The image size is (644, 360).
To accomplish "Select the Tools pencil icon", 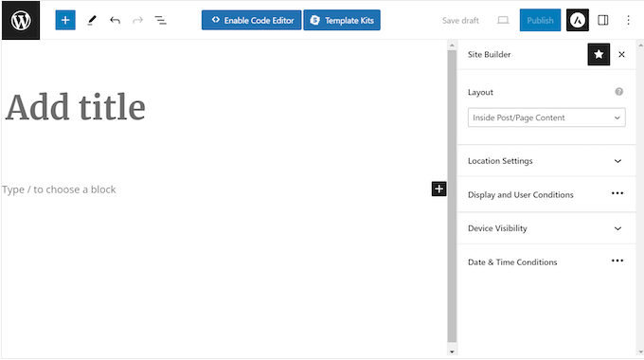I will (x=92, y=20).
